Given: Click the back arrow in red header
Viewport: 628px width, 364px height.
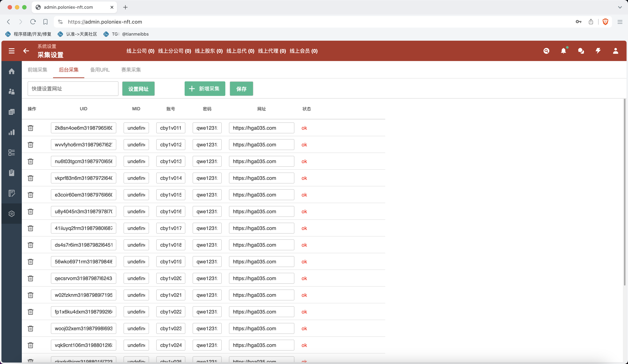Looking at the screenshot, I should (26, 51).
